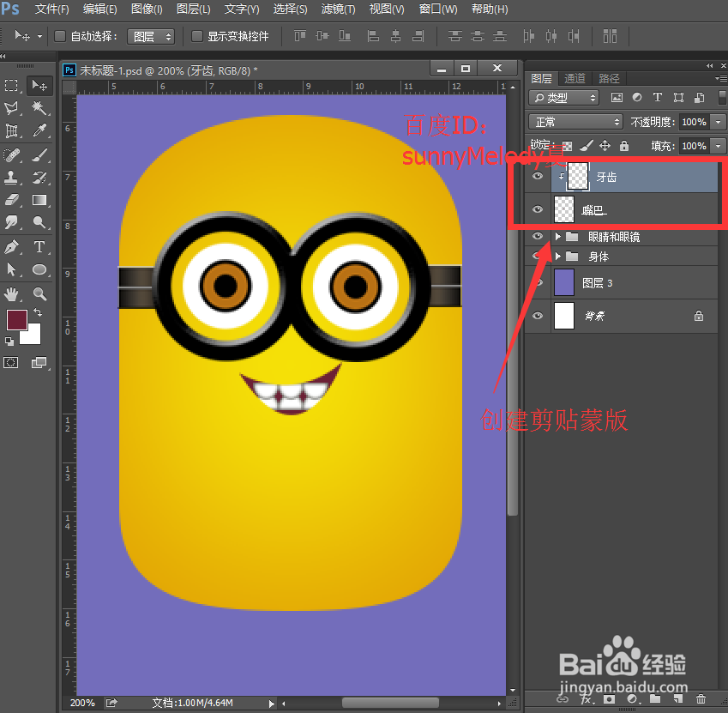This screenshot has height=713, width=728.
Task: Select the Zoom tool
Action: [39, 293]
